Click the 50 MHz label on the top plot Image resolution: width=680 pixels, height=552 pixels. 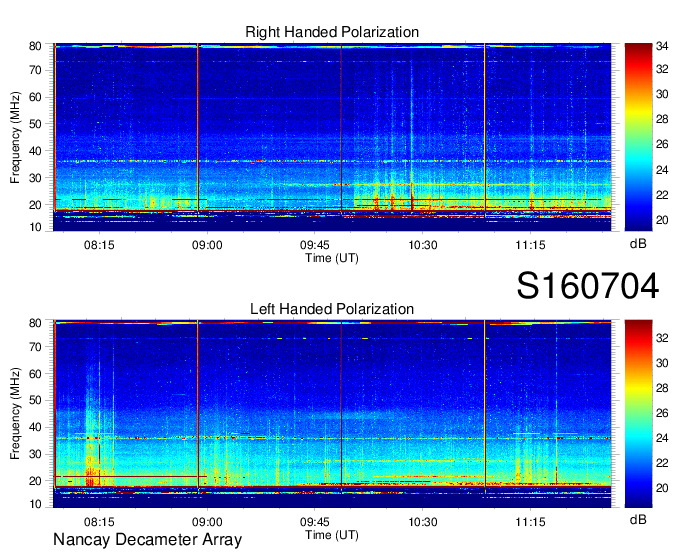point(35,124)
